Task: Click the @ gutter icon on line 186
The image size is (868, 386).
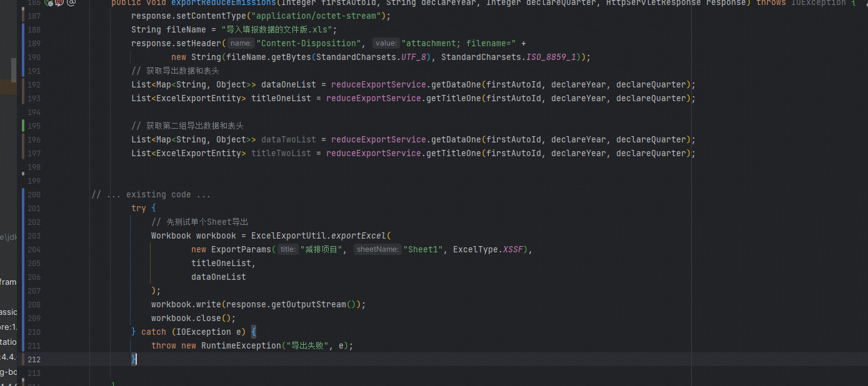Action: [71, 3]
